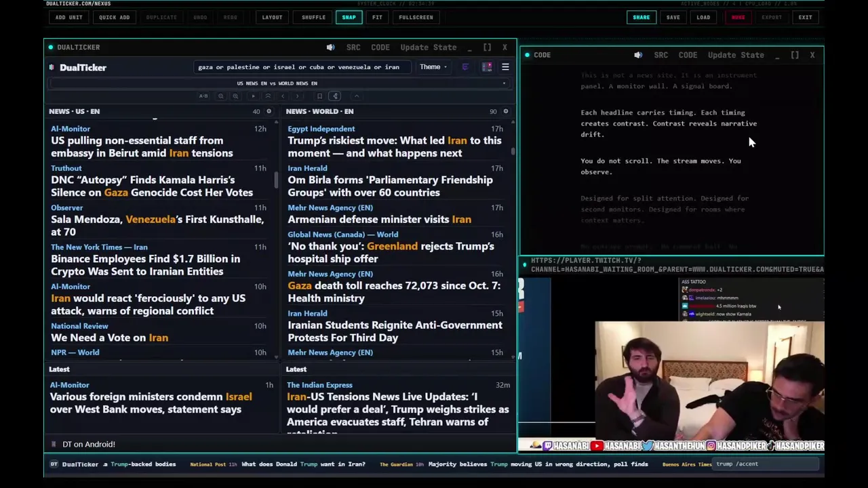Click the A-B compare icon

tap(203, 96)
